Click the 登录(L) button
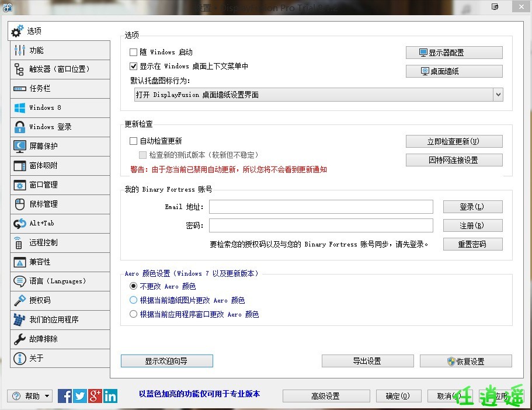The image size is (532, 410). (473, 207)
